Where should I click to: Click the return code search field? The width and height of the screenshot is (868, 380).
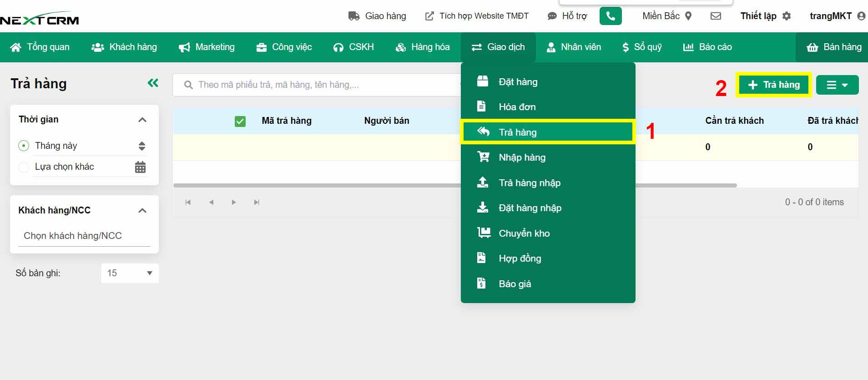click(318, 85)
